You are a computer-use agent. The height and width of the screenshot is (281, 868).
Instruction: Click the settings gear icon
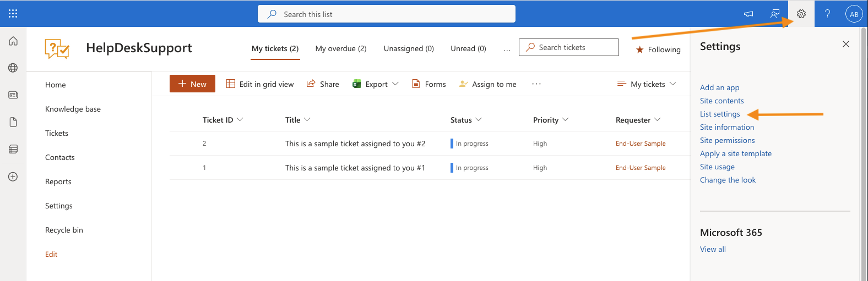pyautogui.click(x=801, y=14)
